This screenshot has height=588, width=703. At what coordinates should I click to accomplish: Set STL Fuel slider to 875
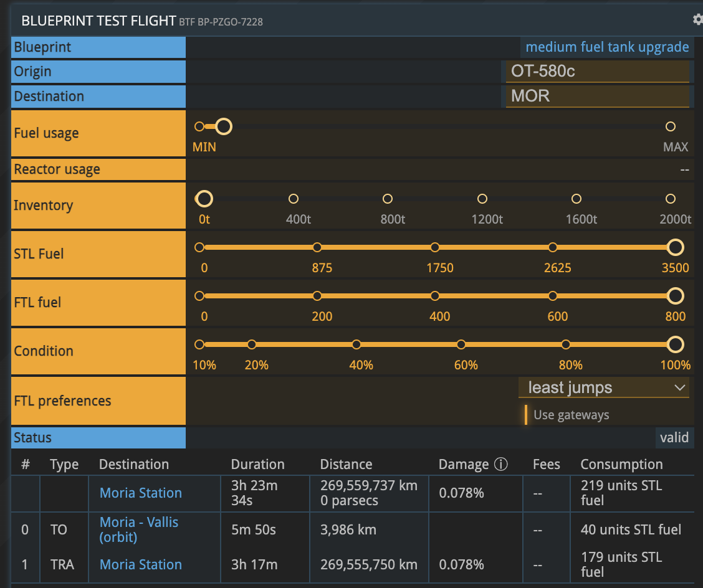pos(317,247)
